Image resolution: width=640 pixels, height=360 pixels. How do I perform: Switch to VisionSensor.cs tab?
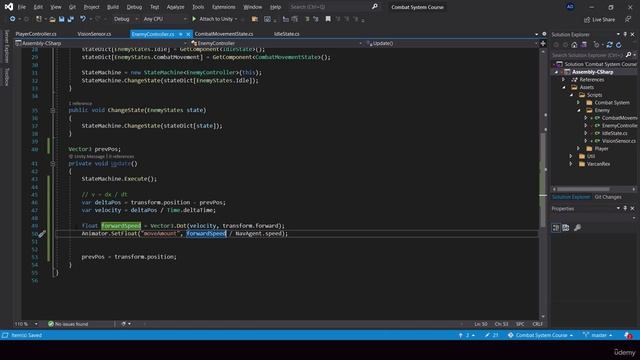[94, 34]
